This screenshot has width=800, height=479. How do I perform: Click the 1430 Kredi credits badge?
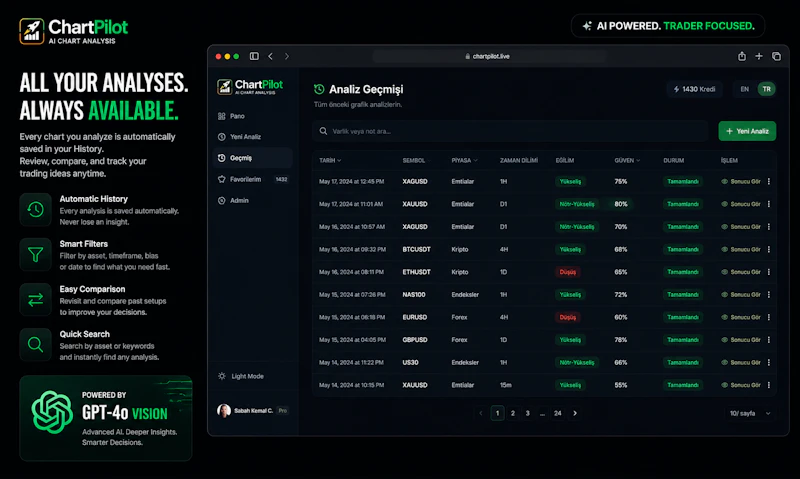pos(694,89)
